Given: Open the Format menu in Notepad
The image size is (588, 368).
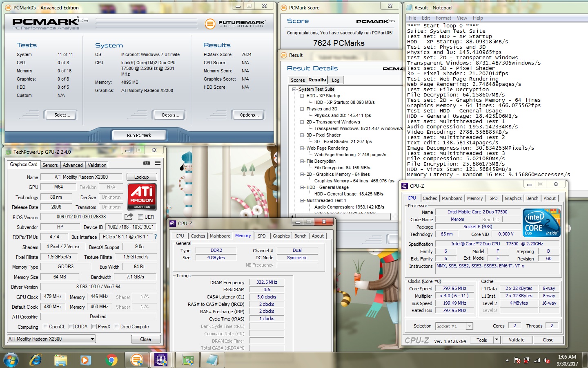Looking at the screenshot, I should pos(443,18).
